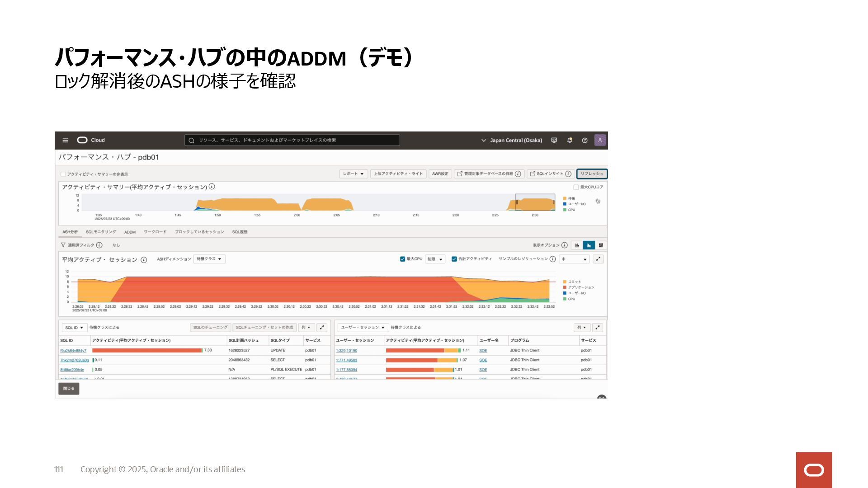Uncheck the 最大CPU checkbox
Viewport: 868px width, 488px height.
(x=402, y=259)
